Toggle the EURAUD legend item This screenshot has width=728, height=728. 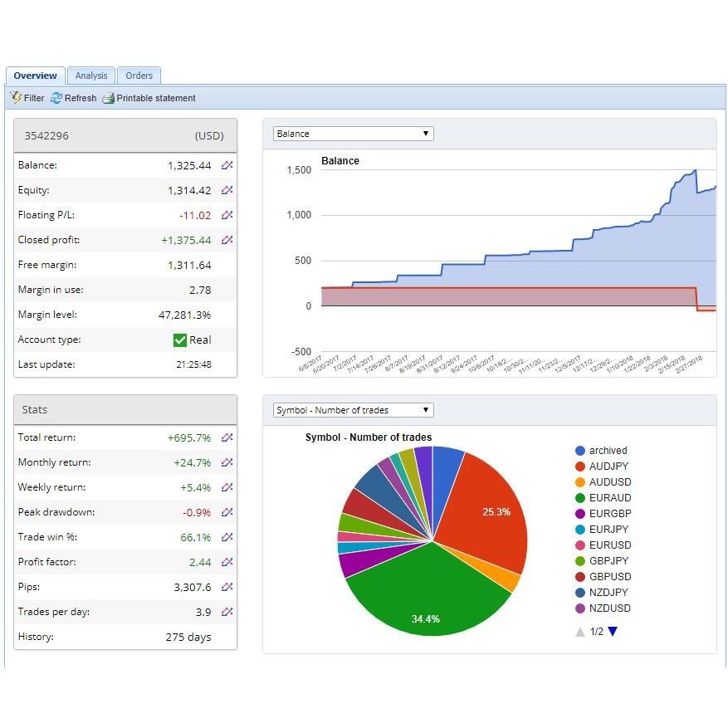pos(609,498)
